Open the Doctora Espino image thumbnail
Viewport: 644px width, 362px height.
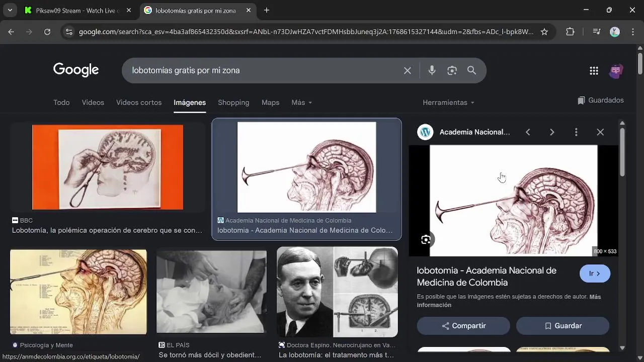337,292
